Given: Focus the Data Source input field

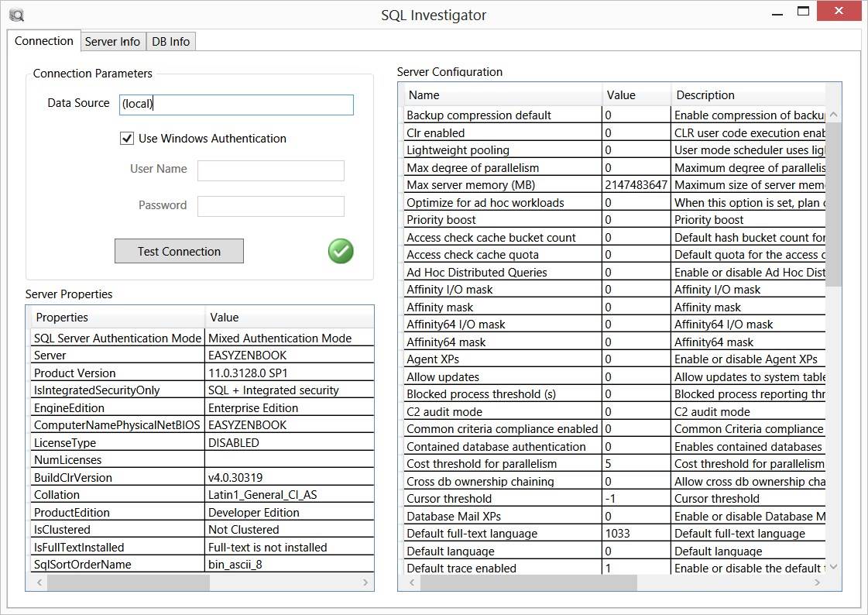Looking at the screenshot, I should (236, 104).
